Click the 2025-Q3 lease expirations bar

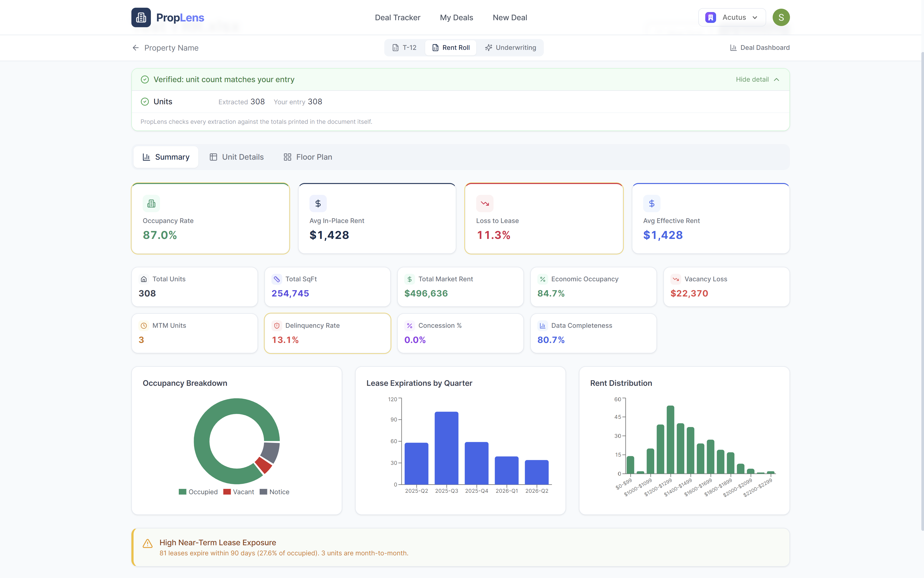[x=446, y=448]
